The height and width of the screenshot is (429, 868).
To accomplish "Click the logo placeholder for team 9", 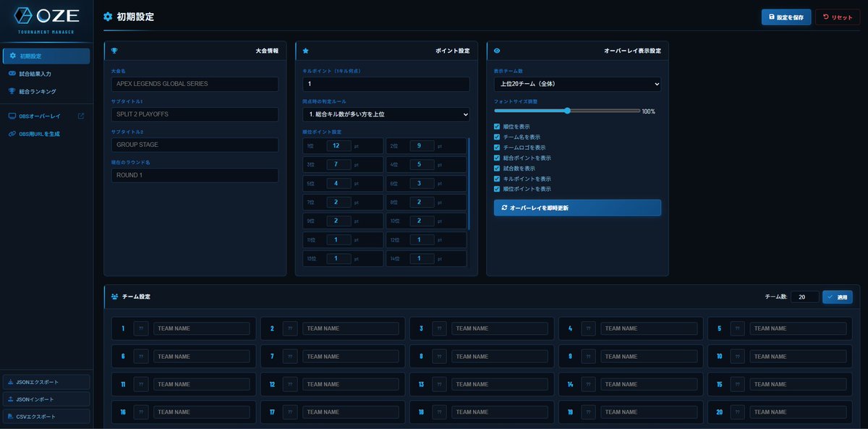I will 588,357.
